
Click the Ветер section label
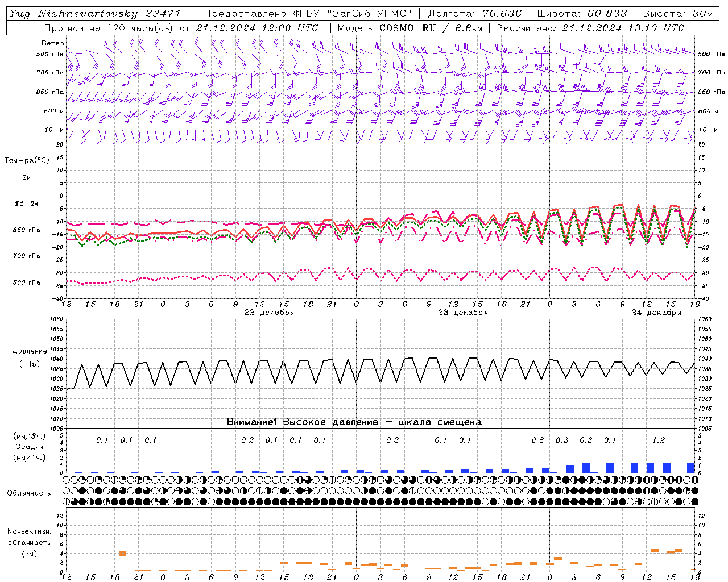pyautogui.click(x=52, y=43)
